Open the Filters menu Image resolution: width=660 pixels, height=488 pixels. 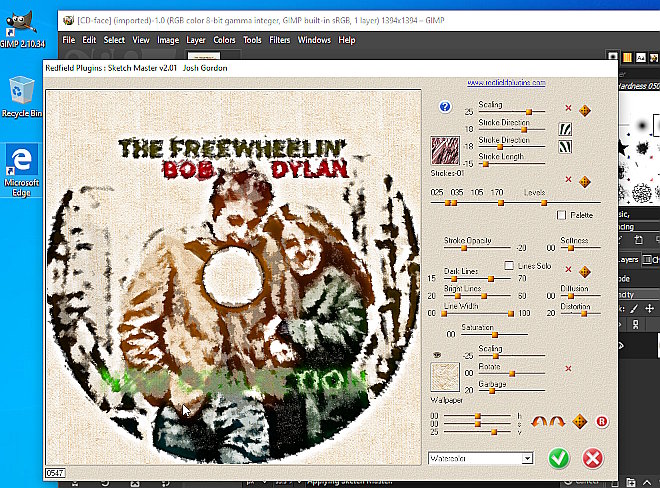[x=279, y=40]
